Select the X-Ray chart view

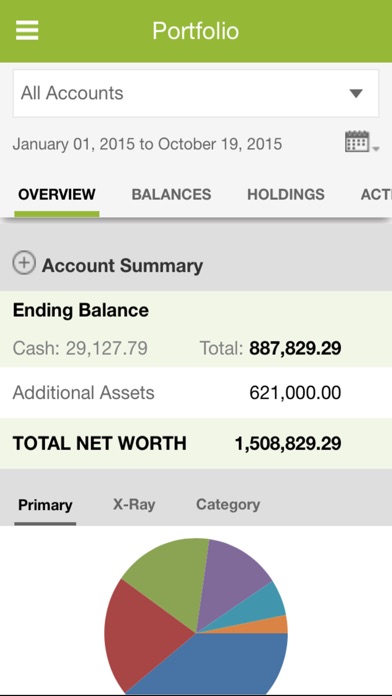[x=134, y=505]
